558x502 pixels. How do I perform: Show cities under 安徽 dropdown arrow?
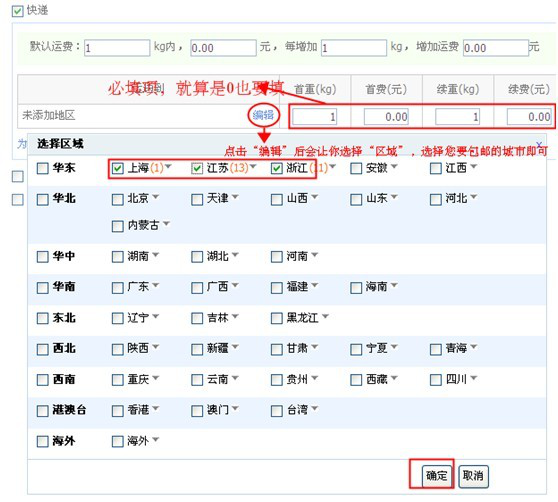point(394,166)
